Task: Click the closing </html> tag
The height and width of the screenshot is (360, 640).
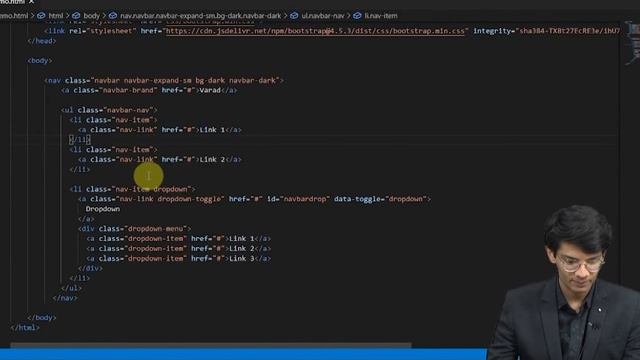Action: 25,327
